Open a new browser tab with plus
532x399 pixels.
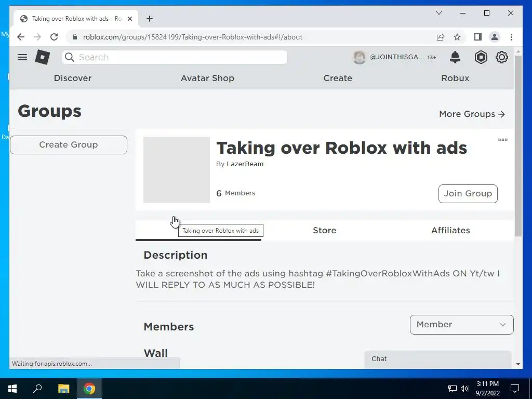coord(150,19)
